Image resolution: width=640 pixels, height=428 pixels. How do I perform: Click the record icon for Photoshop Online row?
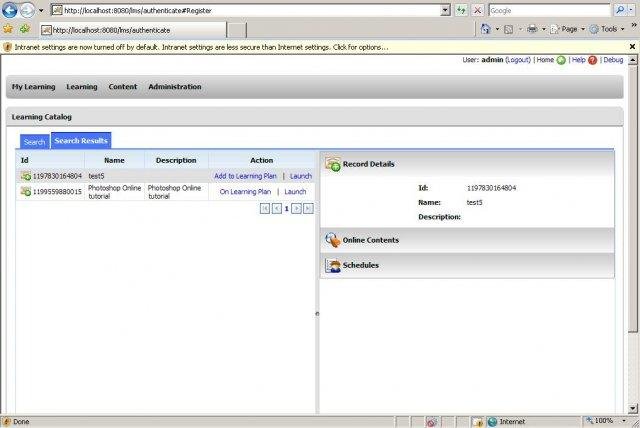(26, 191)
